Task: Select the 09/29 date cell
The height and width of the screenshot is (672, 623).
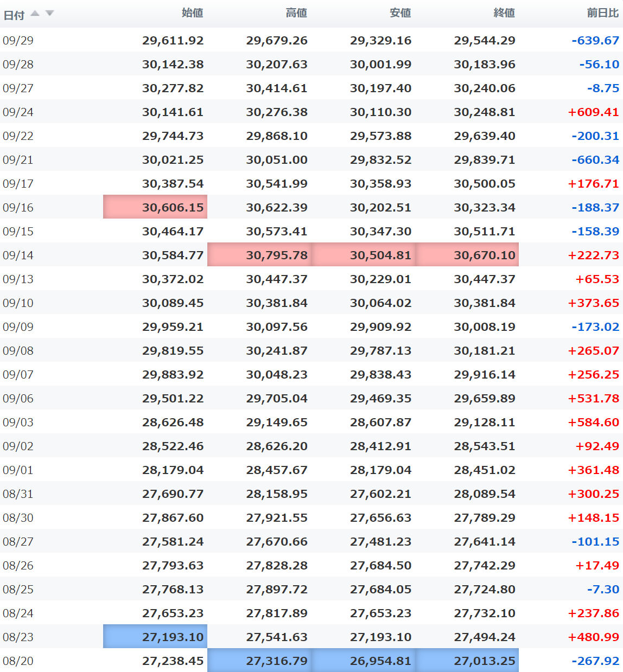Action: point(18,40)
